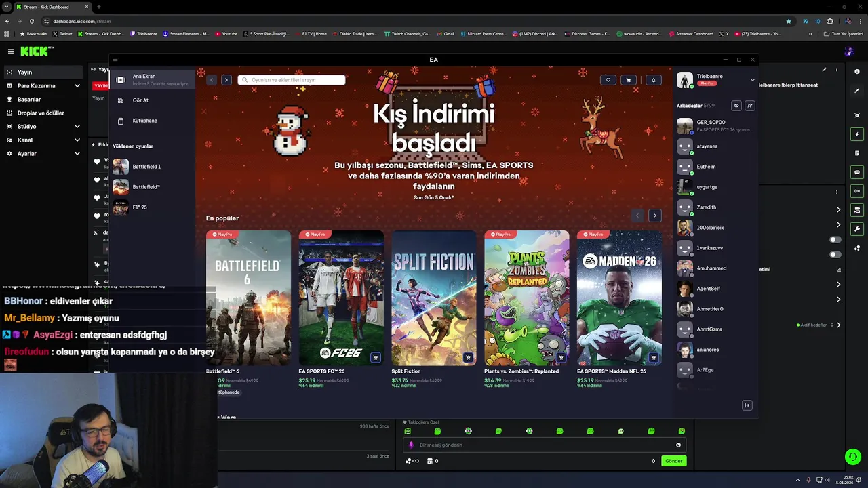Open emoji picker in Kick chat input
Viewport: 868px width, 488px height.
tap(678, 445)
